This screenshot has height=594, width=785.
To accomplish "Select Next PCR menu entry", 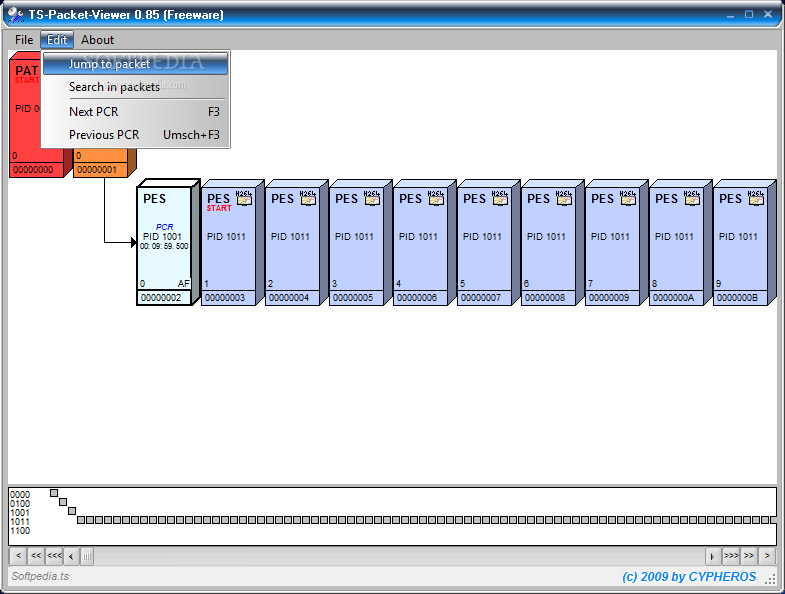I will tap(135, 112).
